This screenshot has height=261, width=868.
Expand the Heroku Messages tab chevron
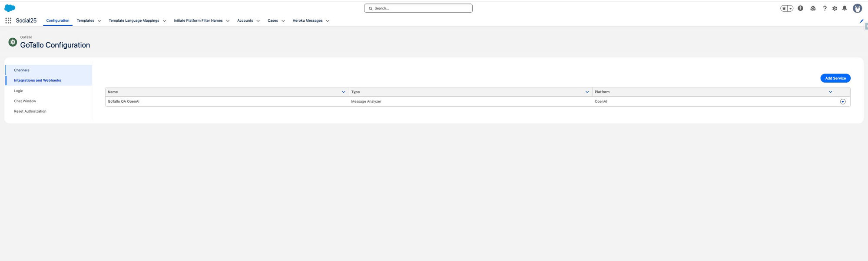[328, 21]
